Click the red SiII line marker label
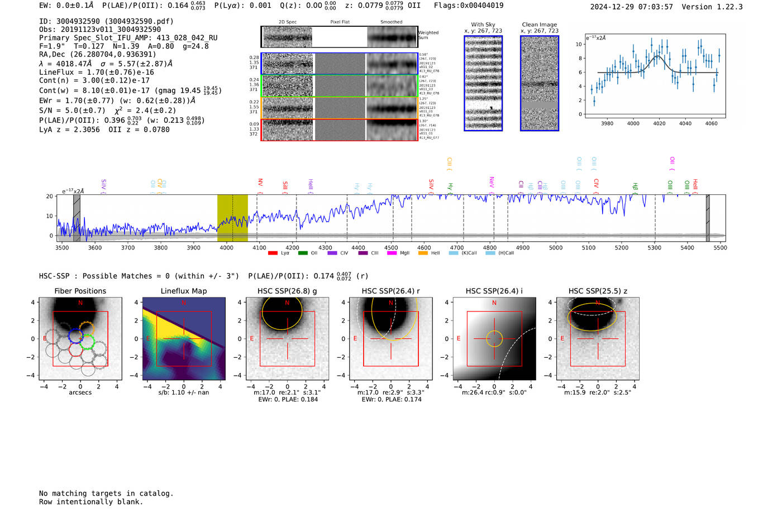 285,186
